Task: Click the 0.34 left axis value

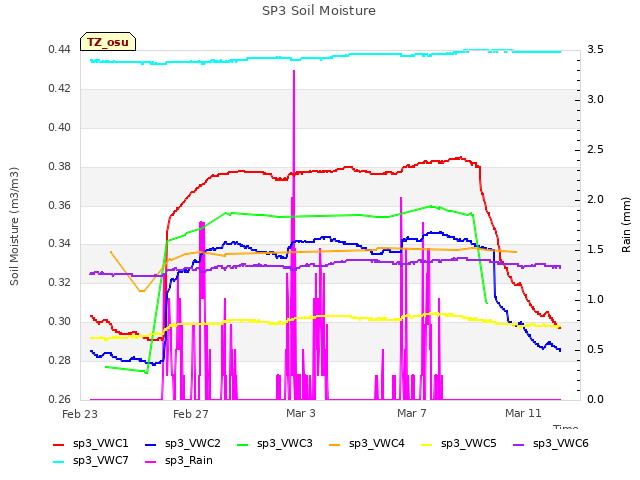Action: click(60, 244)
